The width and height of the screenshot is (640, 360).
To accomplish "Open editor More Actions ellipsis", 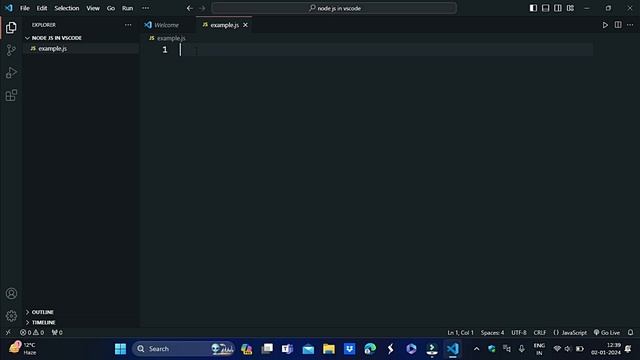I will (630, 25).
